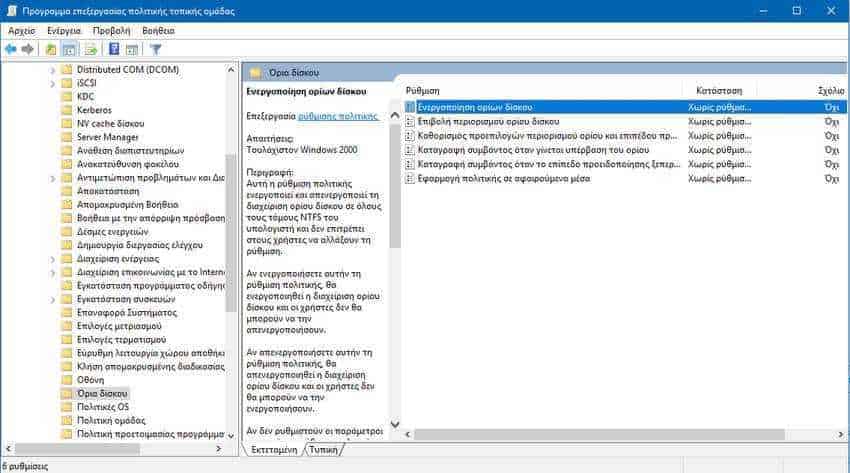Click the Export list toolbar icon
Image resolution: width=850 pixels, height=473 pixels.
coord(91,49)
